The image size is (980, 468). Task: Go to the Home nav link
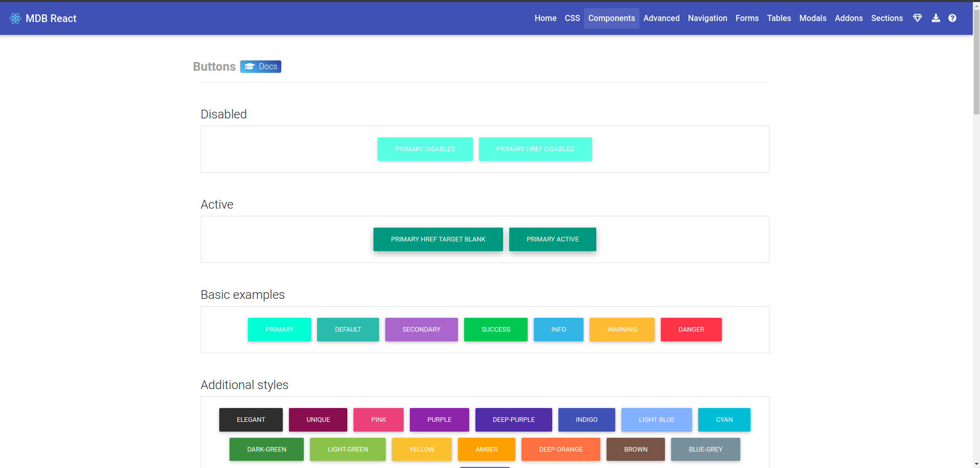coord(545,18)
